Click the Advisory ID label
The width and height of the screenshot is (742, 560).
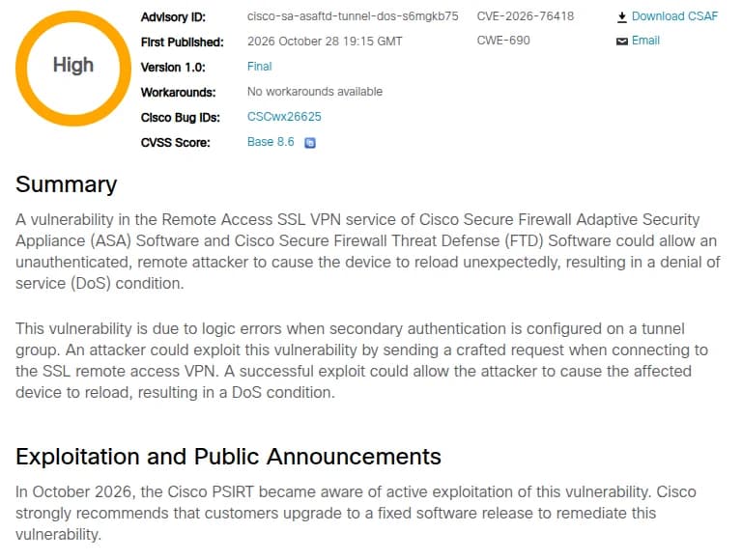pyautogui.click(x=173, y=17)
